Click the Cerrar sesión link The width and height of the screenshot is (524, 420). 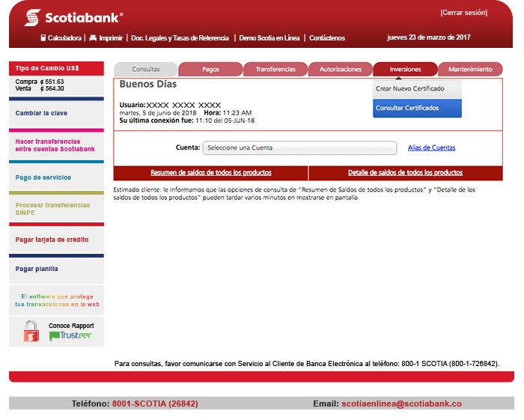coord(463,13)
